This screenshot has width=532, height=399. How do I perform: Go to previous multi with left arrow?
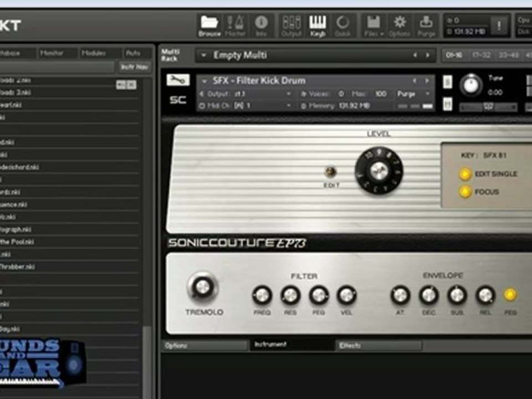(415, 55)
